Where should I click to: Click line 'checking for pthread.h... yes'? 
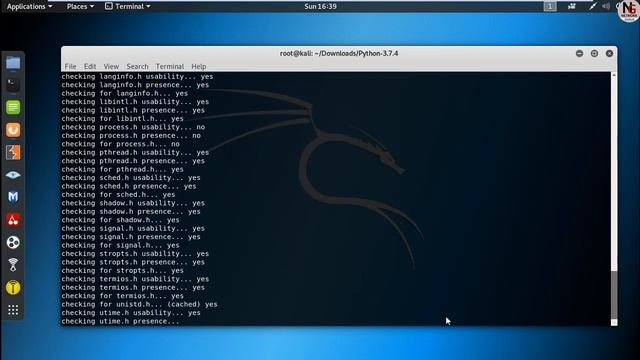122,169
